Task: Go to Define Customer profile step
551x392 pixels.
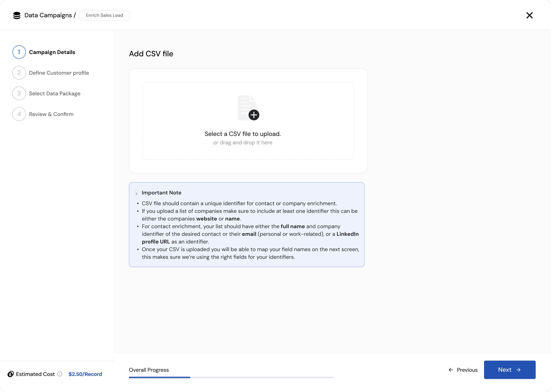Action: [x=59, y=73]
